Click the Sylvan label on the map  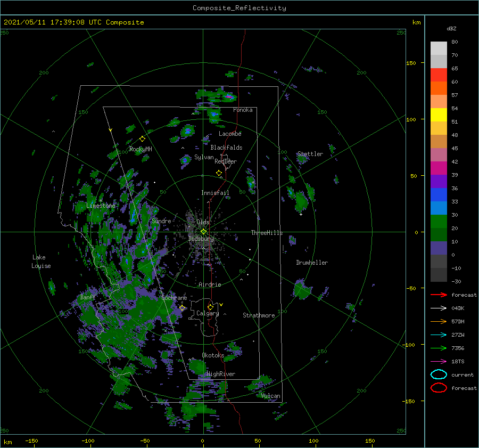[204, 157]
